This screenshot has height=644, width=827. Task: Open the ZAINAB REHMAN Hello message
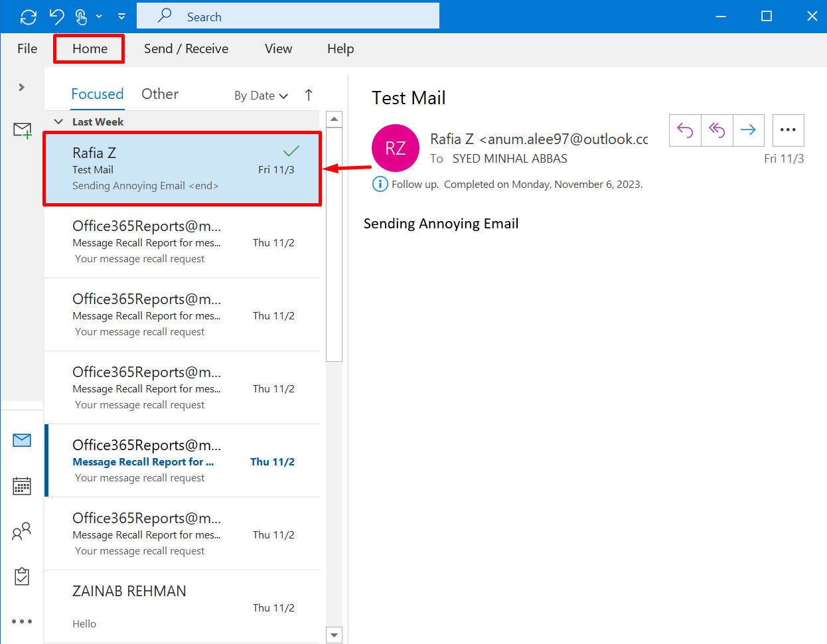pyautogui.click(x=182, y=607)
